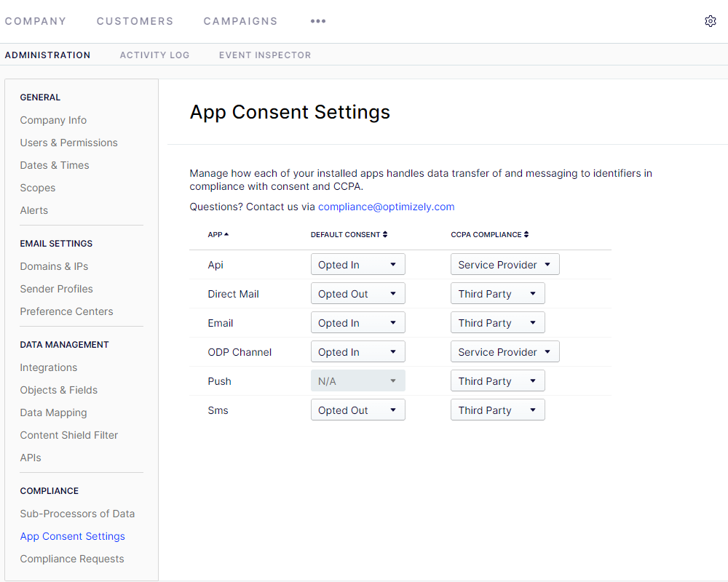Click the Api row label

click(215, 265)
